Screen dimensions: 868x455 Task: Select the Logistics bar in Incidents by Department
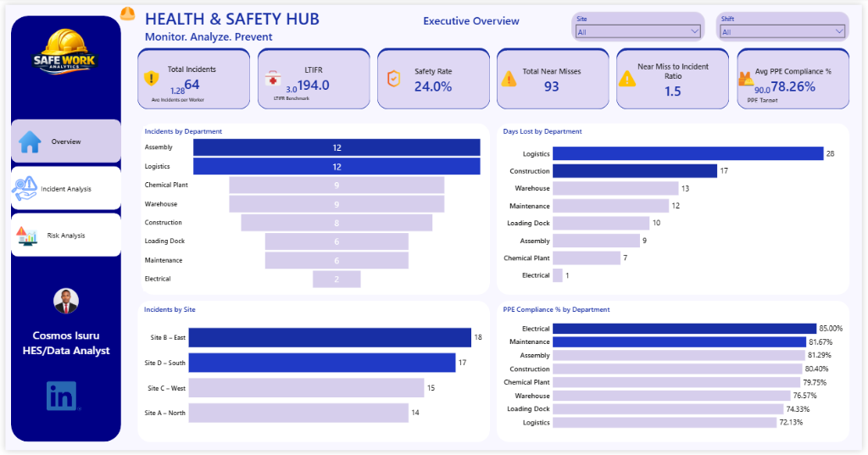click(x=337, y=167)
